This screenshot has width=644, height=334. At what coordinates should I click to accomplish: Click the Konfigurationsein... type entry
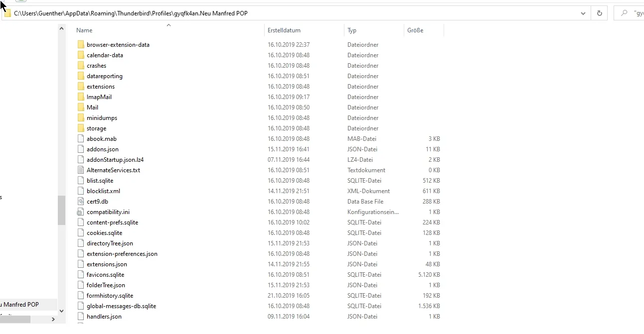click(373, 212)
